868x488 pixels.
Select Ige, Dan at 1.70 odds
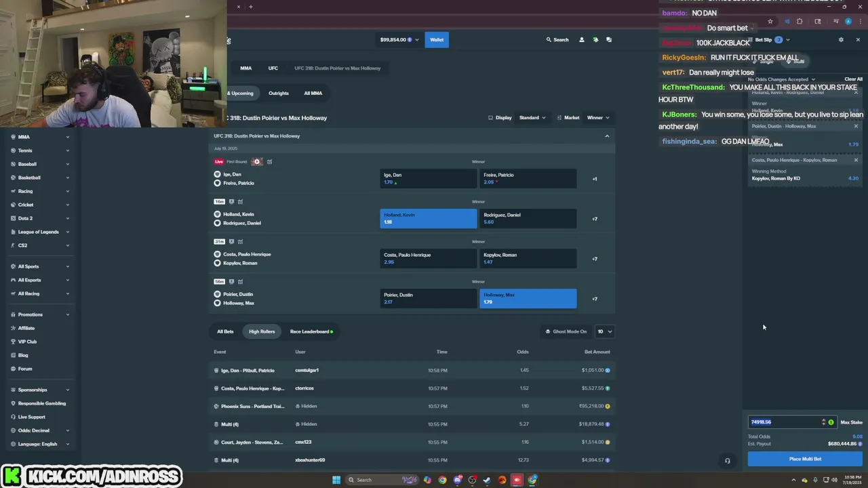tap(428, 179)
